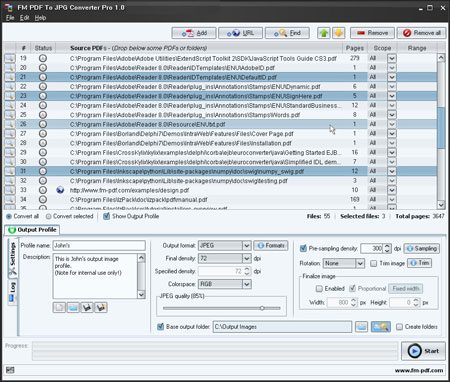Click preview icon for row 24
This screenshot has height=382, width=450.
pos(10,105)
